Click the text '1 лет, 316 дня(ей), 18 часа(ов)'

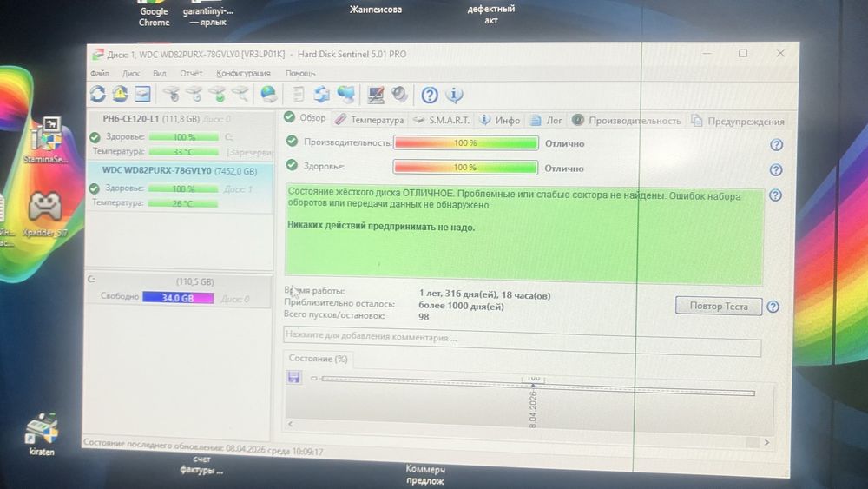tap(485, 295)
